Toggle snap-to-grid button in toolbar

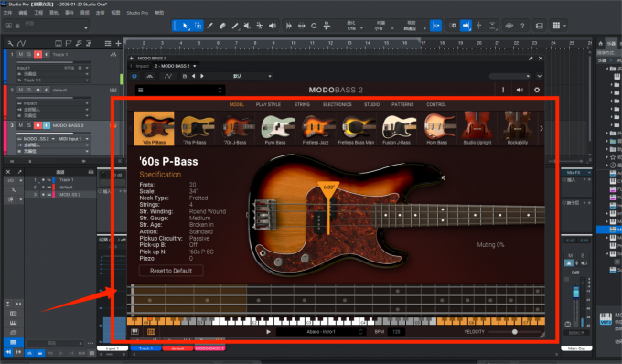(x=436, y=26)
